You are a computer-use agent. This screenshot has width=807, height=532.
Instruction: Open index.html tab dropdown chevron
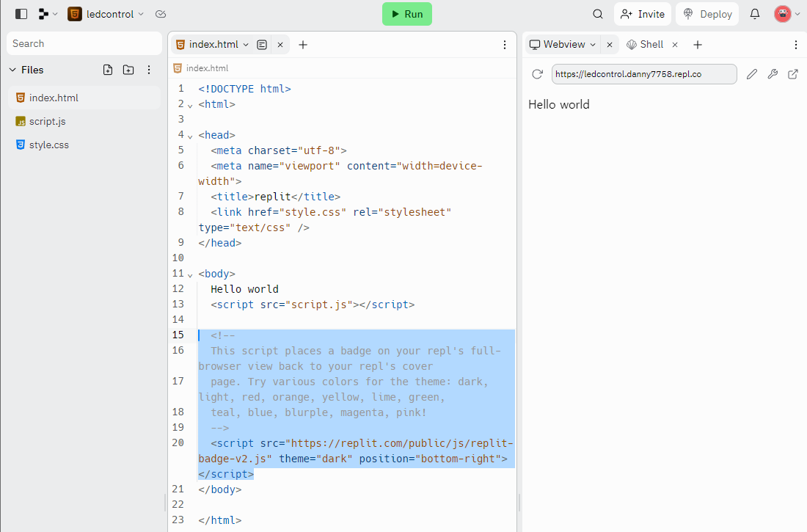[246, 45]
